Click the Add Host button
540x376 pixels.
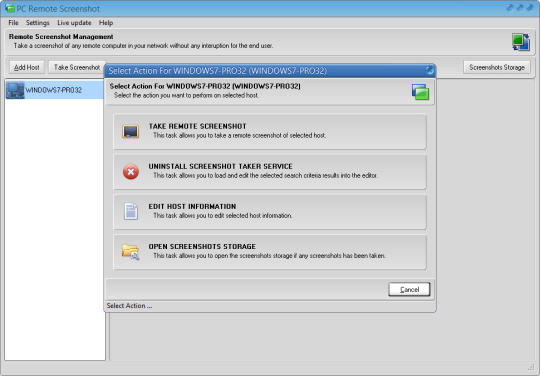pos(27,67)
